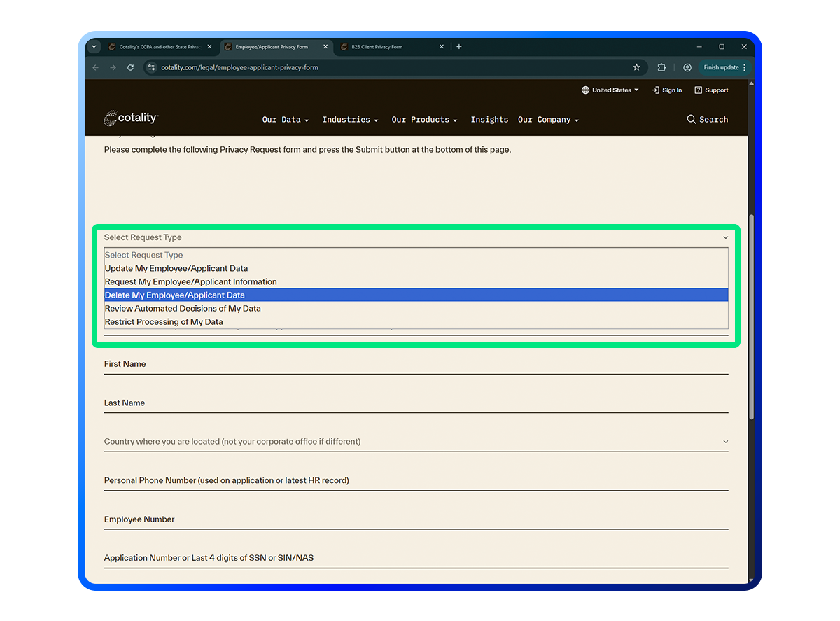Click the Sign In arrow icon
Viewport: 840px width, 621px height.
coord(654,90)
